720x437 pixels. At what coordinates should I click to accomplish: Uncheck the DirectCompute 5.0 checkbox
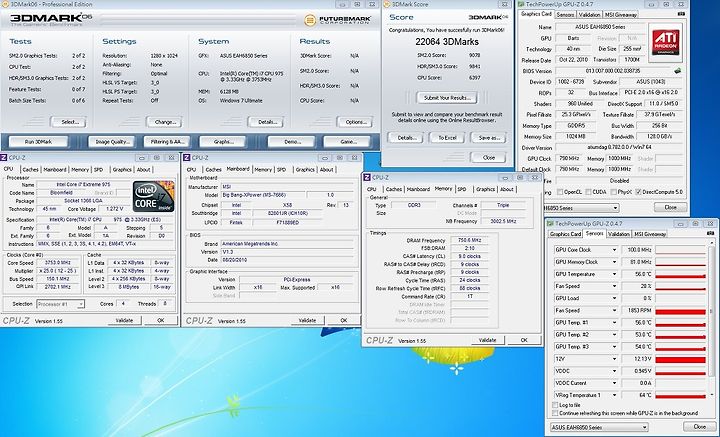tap(638, 192)
